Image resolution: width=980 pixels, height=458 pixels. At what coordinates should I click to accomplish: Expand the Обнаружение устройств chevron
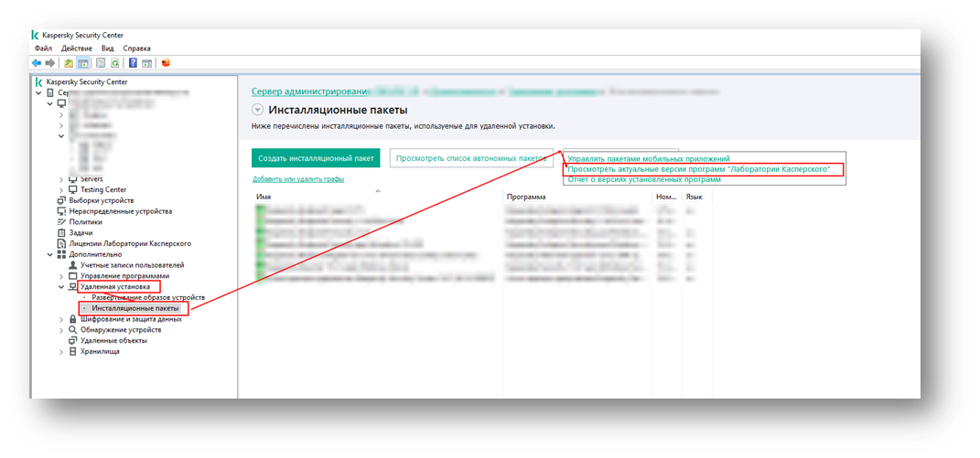[x=61, y=330]
